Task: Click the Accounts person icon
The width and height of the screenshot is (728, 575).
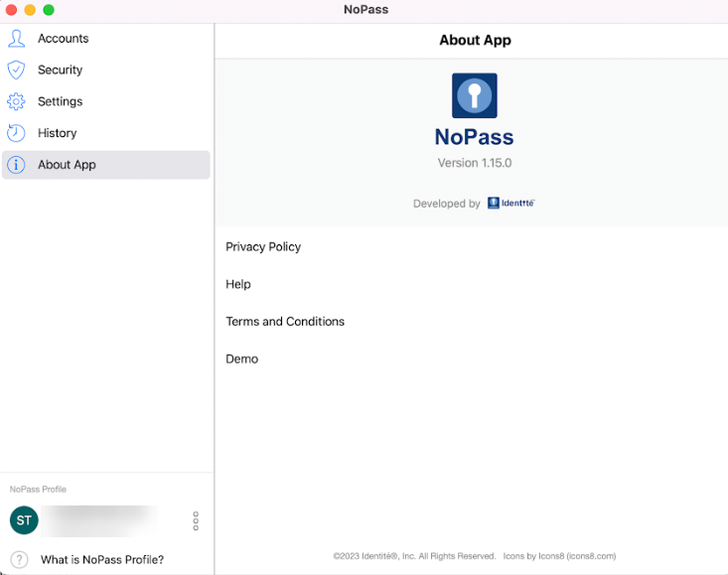Action: [x=16, y=39]
